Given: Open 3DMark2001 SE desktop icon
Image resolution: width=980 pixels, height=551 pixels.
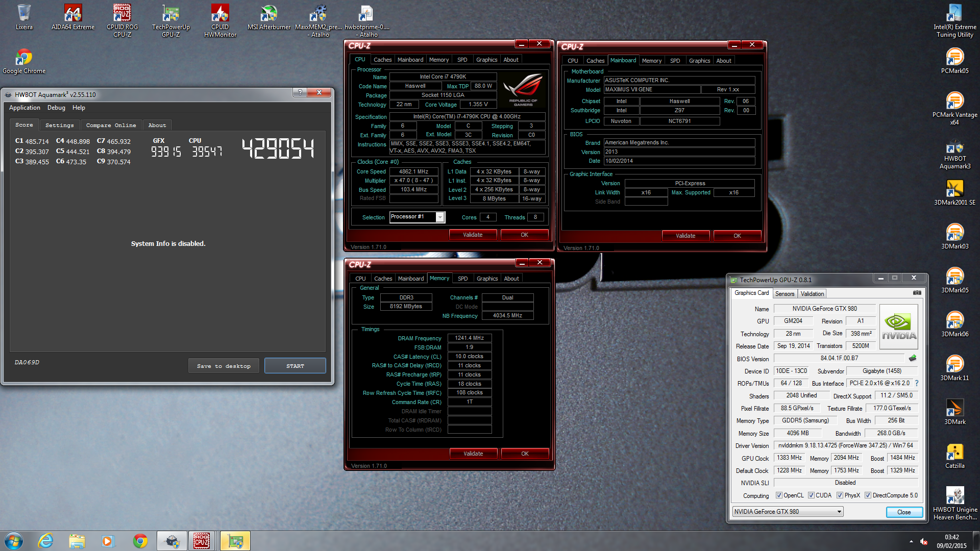Looking at the screenshot, I should (954, 193).
